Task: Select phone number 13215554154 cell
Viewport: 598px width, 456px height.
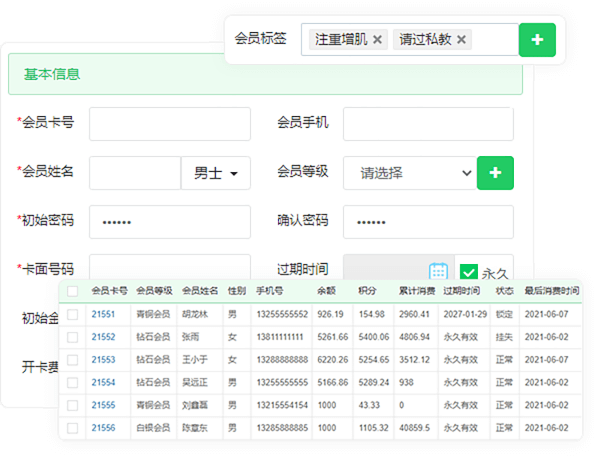Action: [x=282, y=405]
